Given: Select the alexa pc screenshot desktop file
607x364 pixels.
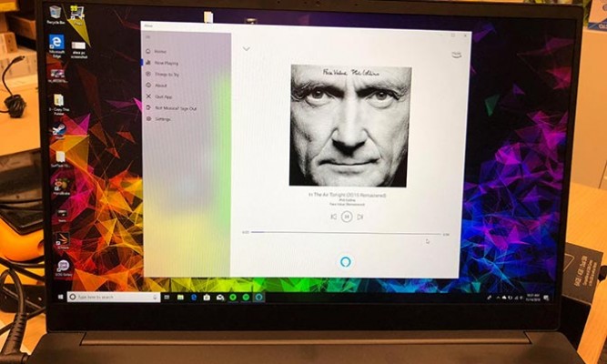Looking at the screenshot, I should point(78,49).
